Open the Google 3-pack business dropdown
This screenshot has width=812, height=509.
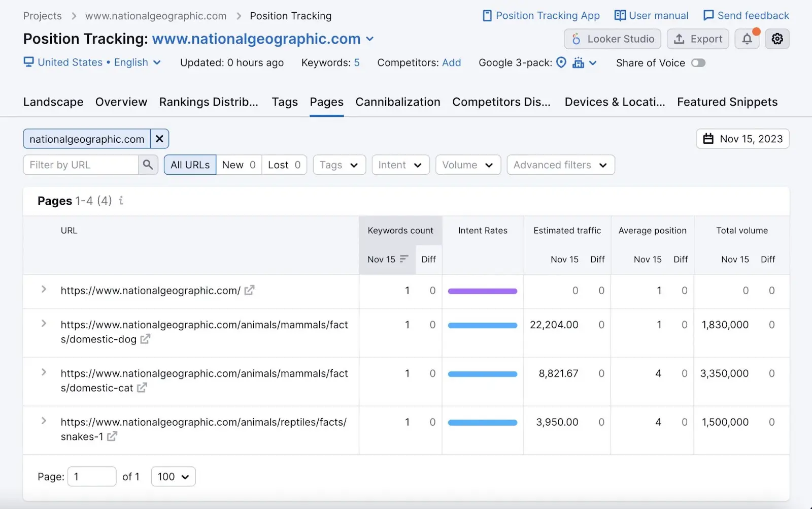(x=585, y=63)
